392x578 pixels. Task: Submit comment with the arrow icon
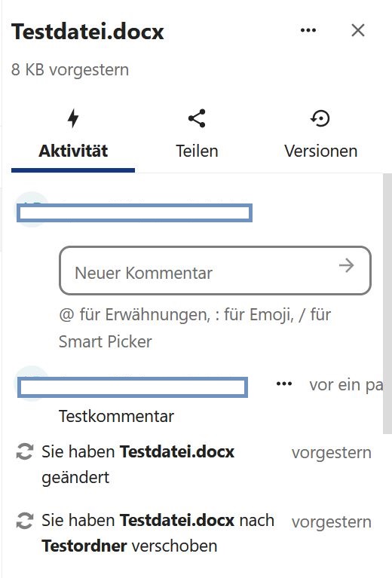346,265
